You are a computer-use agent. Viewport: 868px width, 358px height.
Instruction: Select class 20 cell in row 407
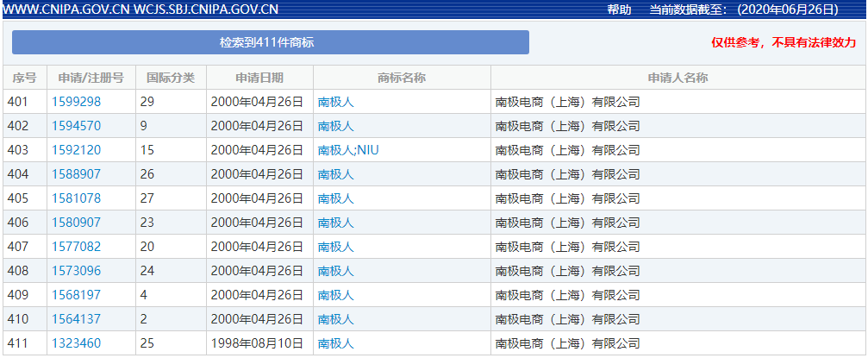pos(171,247)
